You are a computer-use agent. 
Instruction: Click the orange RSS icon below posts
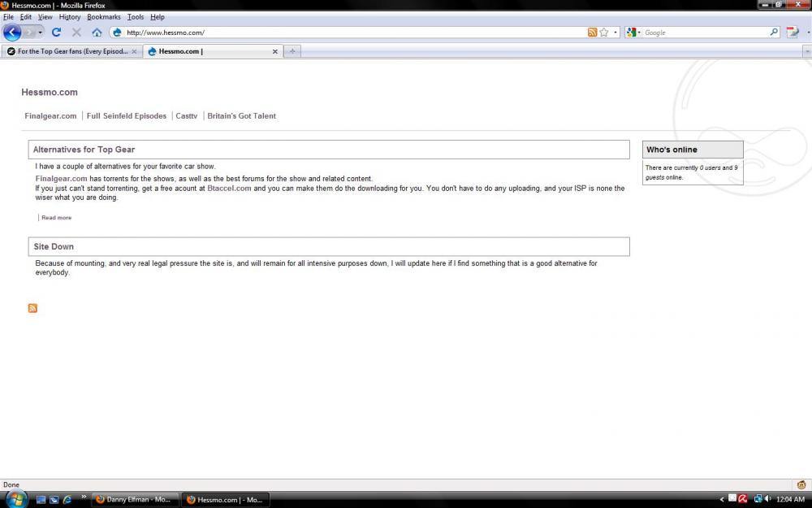(x=32, y=308)
